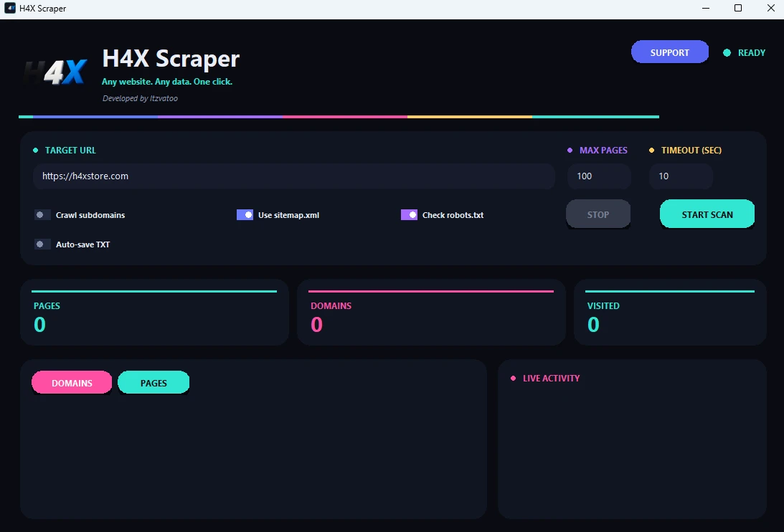Screen dimensions: 784x532
Task: Close the H4X Scraper window
Action: click(770, 8)
